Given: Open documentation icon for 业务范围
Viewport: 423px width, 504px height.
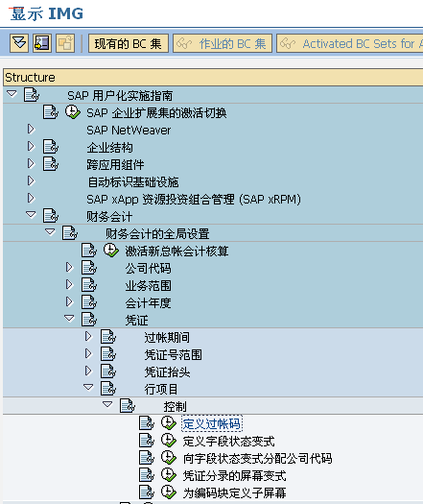Looking at the screenshot, I should point(89,285).
